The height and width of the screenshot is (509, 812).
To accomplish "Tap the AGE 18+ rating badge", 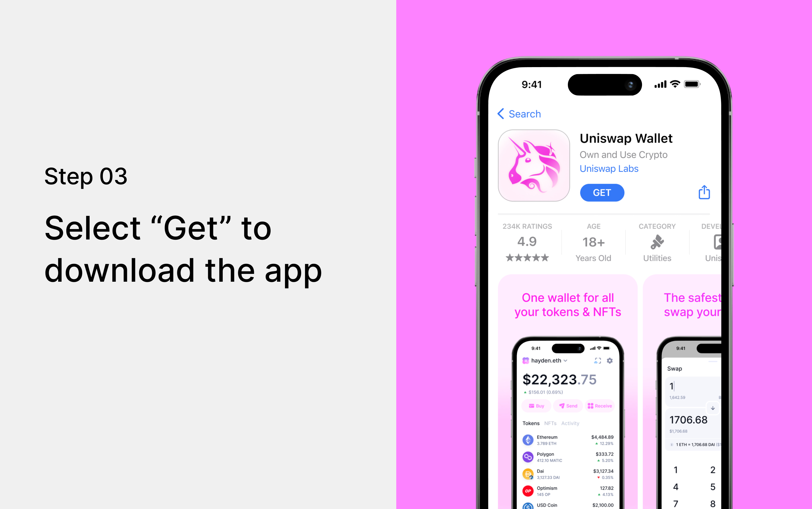I will (x=593, y=243).
